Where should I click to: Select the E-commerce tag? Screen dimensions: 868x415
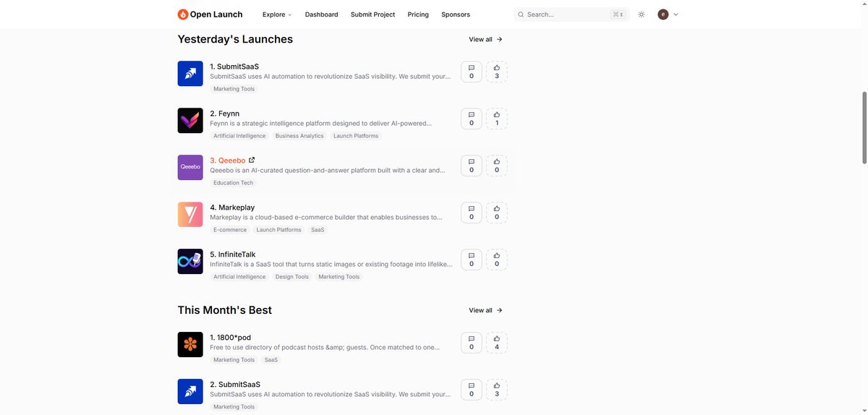230,230
